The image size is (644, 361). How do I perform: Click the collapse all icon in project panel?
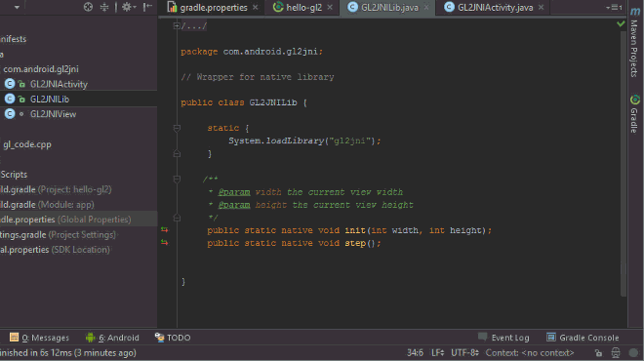104,7
